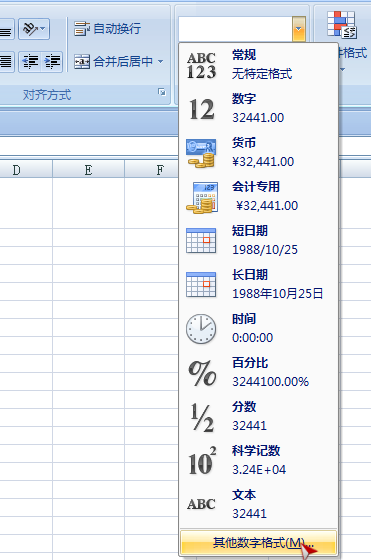Select the 会计专用 accounting format icon
This screenshot has height=560, width=371.
pos(202,198)
